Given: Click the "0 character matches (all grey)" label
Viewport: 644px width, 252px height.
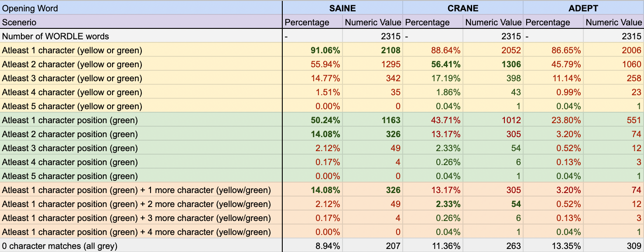Looking at the screenshot, I should point(60,246).
